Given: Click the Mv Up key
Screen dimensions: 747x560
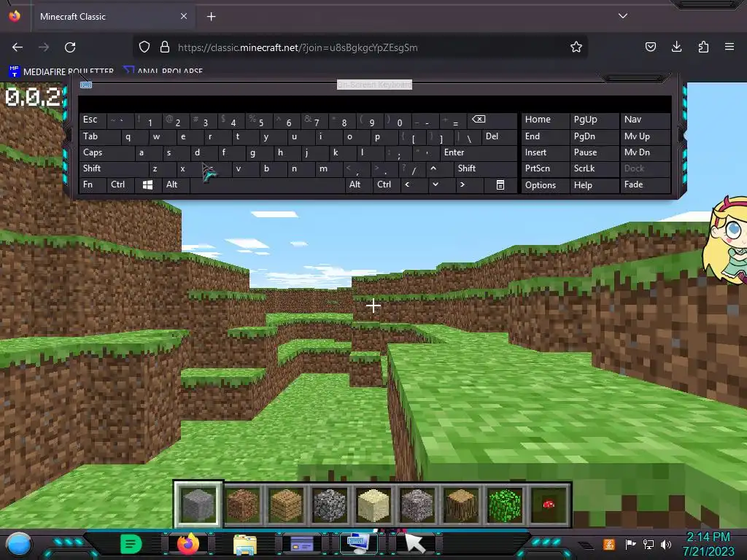Looking at the screenshot, I should (645, 136).
